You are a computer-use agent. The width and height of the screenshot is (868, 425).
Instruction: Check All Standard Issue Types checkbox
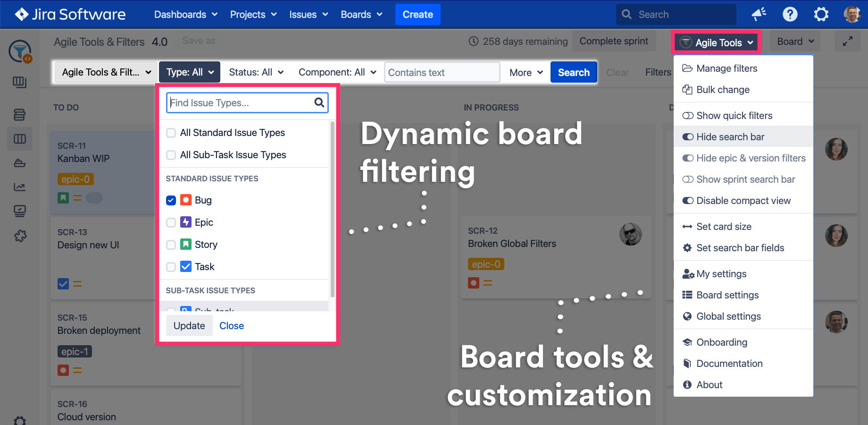click(x=171, y=133)
